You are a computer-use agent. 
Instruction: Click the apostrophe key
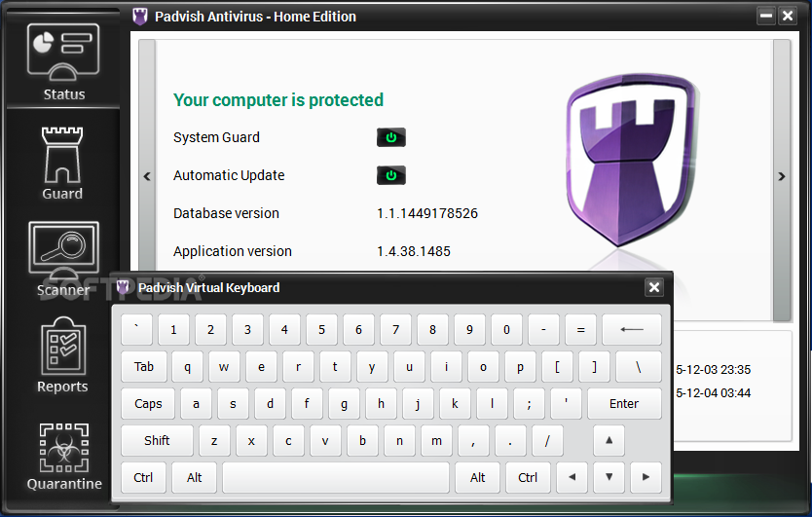tap(566, 403)
